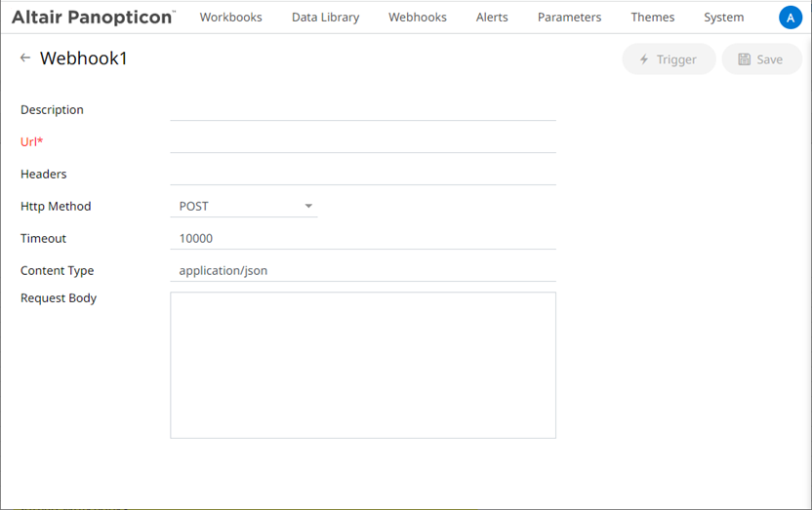812x510 pixels.
Task: Click the 'Headers' label
Action: coord(44,175)
